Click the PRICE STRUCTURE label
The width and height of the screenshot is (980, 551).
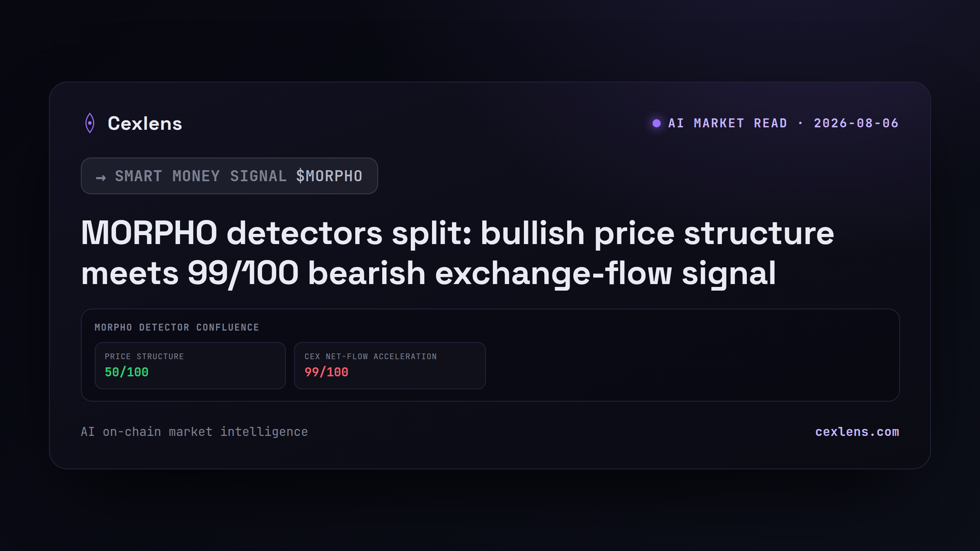pyautogui.click(x=144, y=356)
